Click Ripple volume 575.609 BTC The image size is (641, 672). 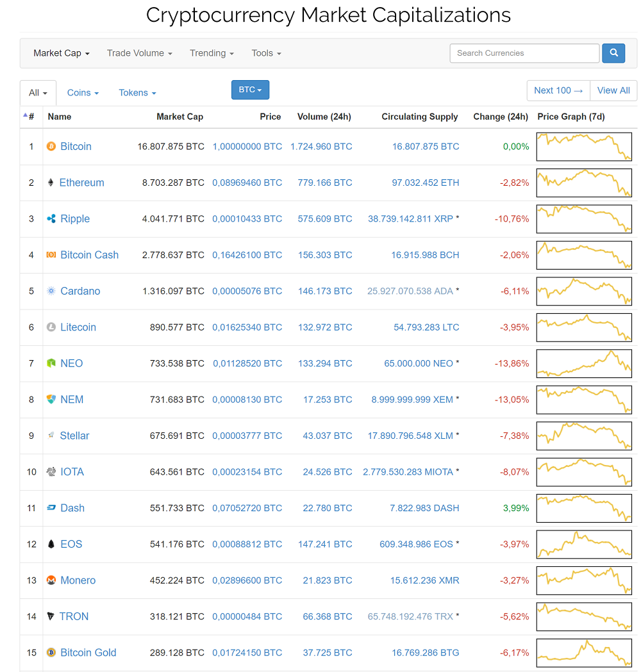[x=325, y=218]
